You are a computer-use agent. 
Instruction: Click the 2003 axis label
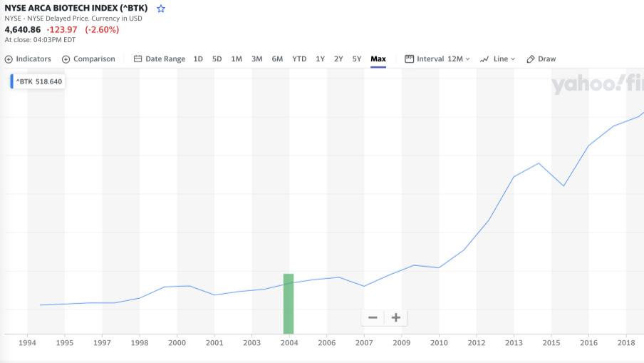point(251,343)
